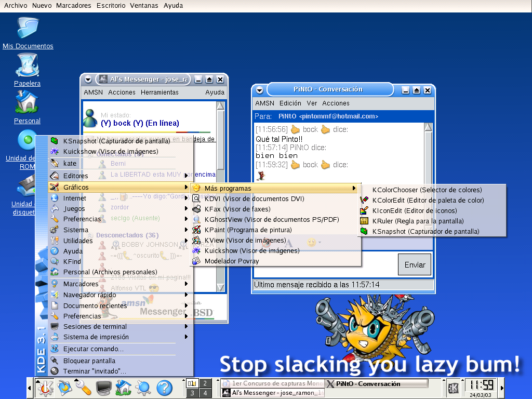Select KDVI document viewer entry

[275, 199]
